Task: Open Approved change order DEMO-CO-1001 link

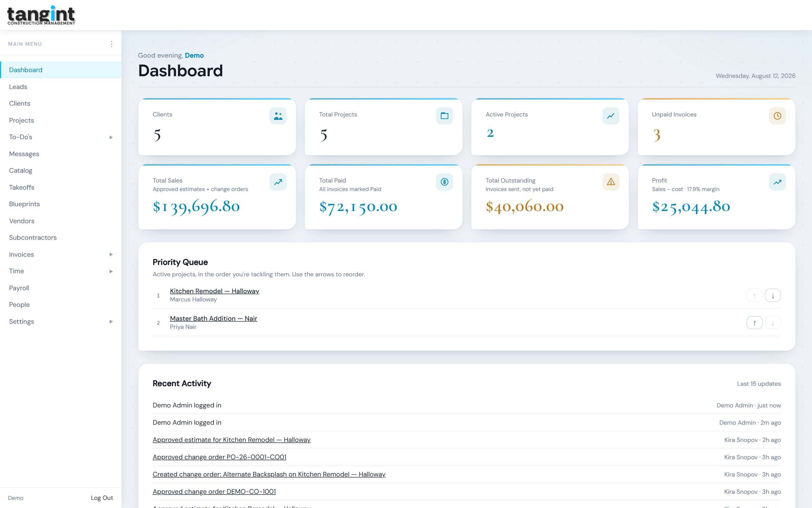Action: (x=214, y=491)
